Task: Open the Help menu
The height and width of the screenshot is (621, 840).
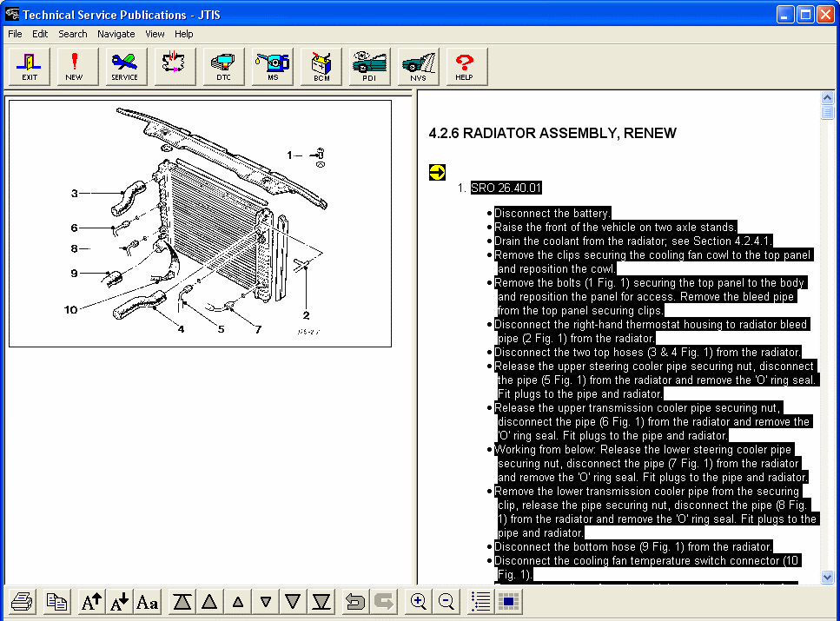Action: [x=184, y=34]
